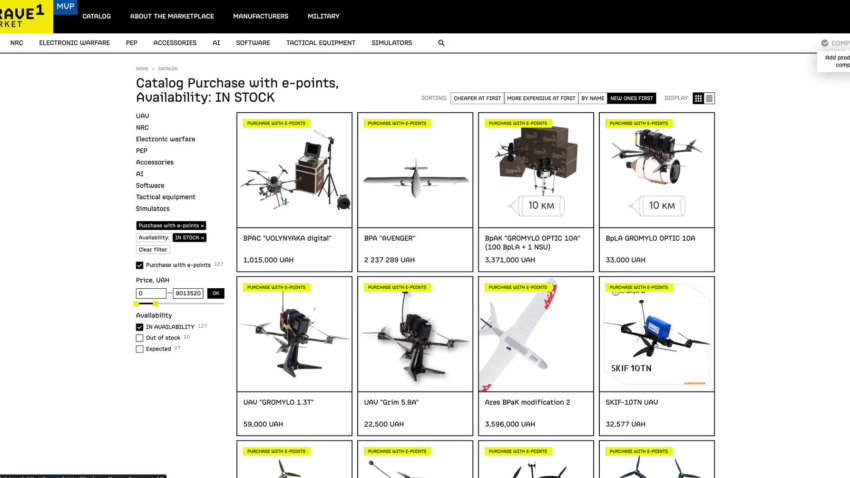Enable the 'Out of stock' checkbox
Screen dimensions: 850x478
point(140,338)
